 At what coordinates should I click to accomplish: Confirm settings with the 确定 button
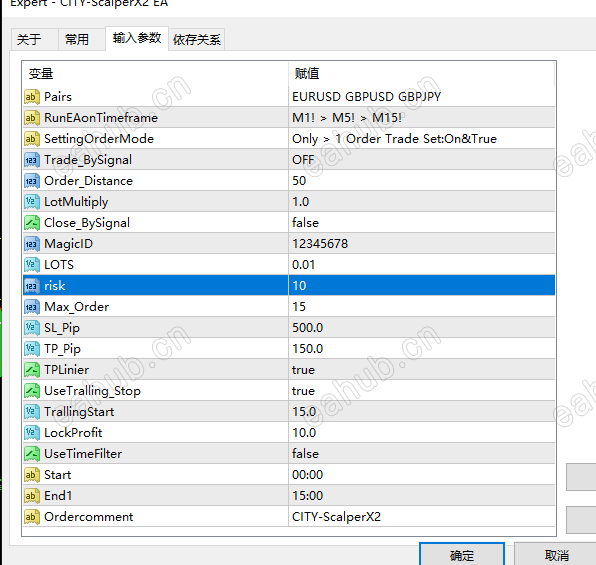(462, 555)
